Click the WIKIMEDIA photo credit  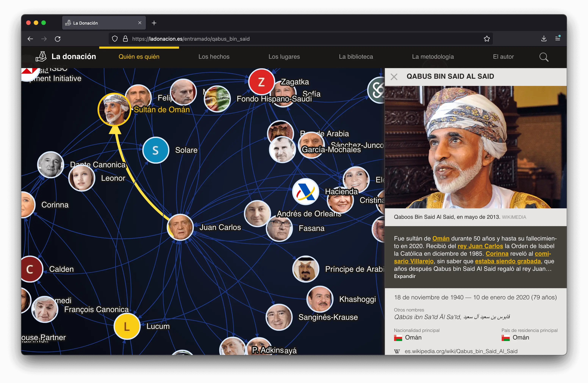tap(514, 217)
